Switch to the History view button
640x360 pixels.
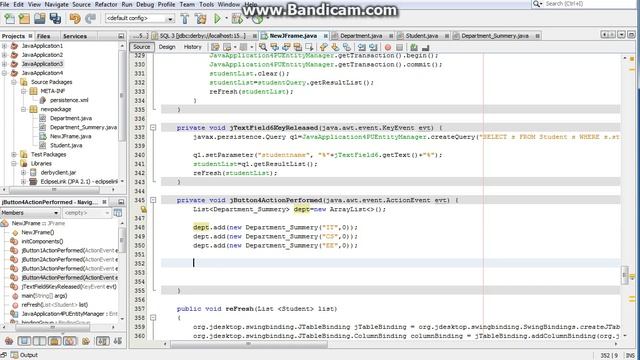(192, 47)
